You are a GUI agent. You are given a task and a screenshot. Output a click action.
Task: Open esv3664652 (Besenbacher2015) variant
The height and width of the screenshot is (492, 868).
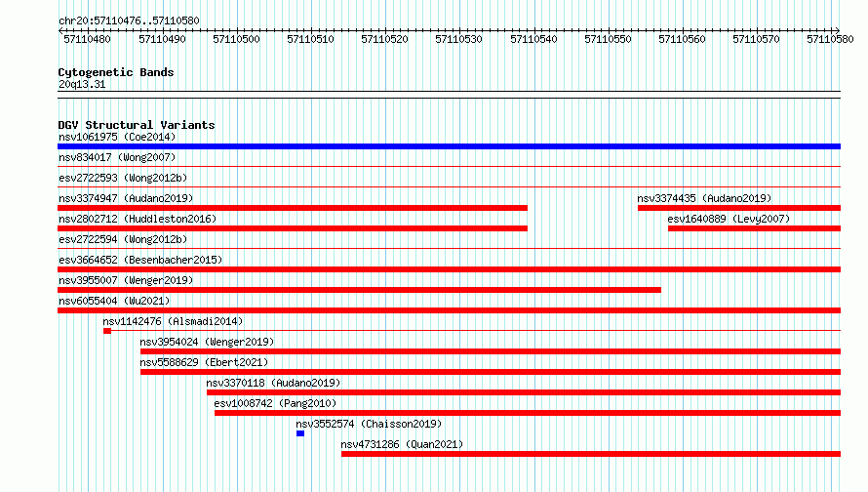pos(140,260)
